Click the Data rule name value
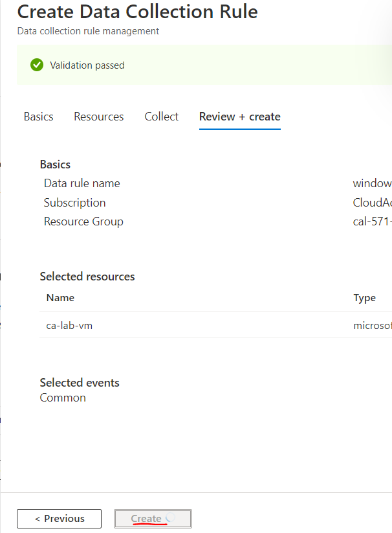Image resolution: width=392 pixels, height=533 pixels. 372,183
